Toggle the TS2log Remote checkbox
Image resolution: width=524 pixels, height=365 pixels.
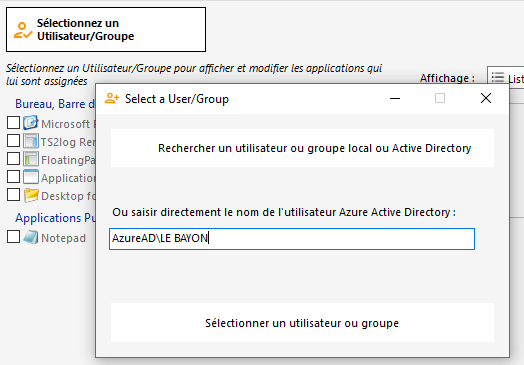13,140
